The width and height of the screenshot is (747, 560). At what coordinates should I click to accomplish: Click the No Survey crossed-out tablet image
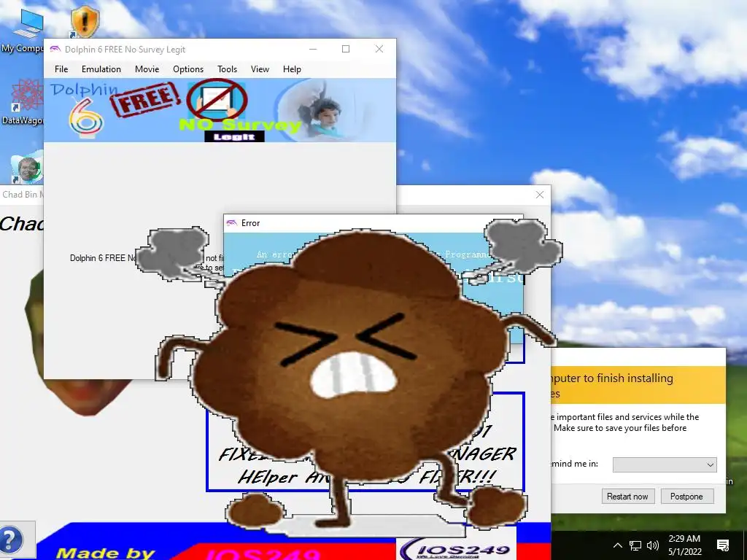point(217,99)
